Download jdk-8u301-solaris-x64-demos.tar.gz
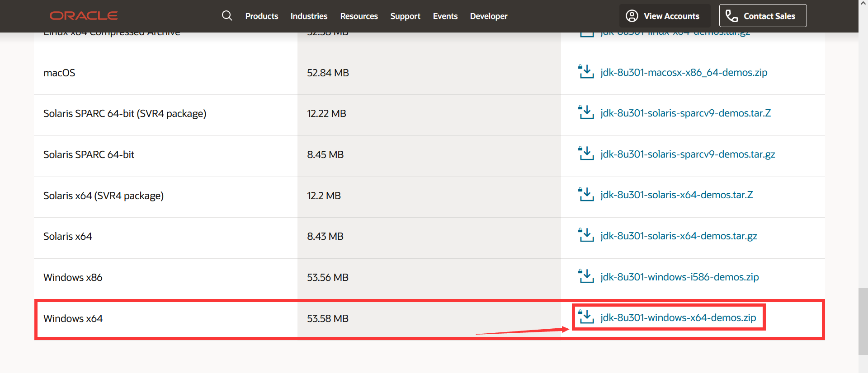 tap(679, 236)
